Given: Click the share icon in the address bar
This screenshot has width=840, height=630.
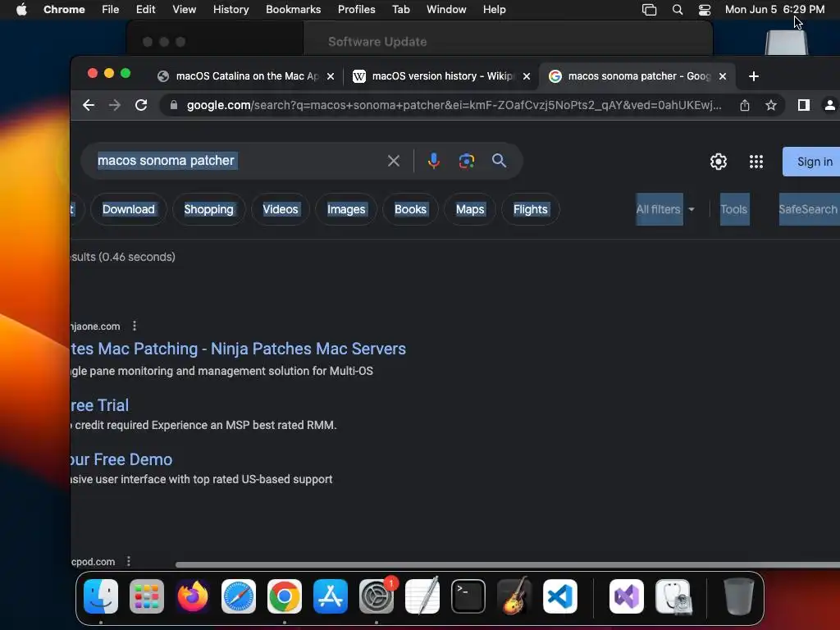Looking at the screenshot, I should [x=745, y=105].
